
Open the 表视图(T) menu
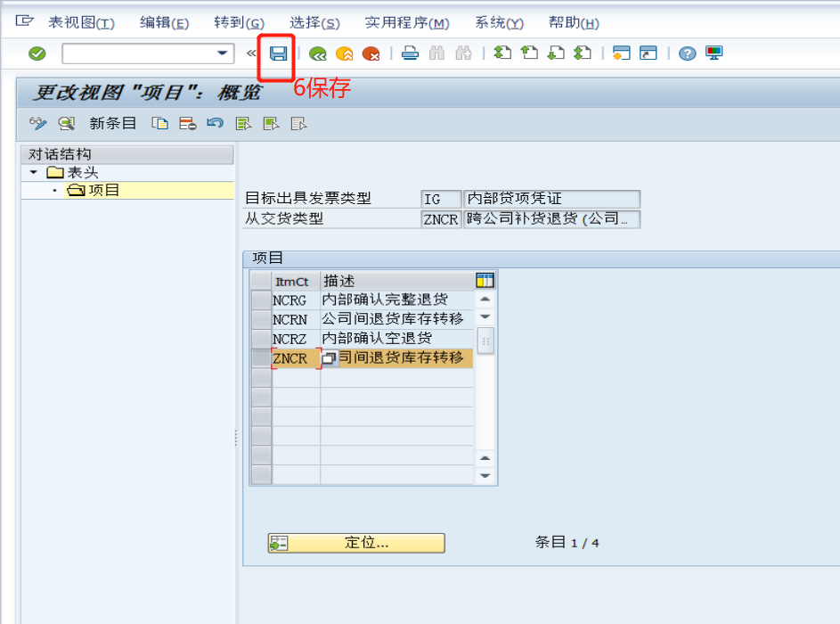[x=81, y=22]
